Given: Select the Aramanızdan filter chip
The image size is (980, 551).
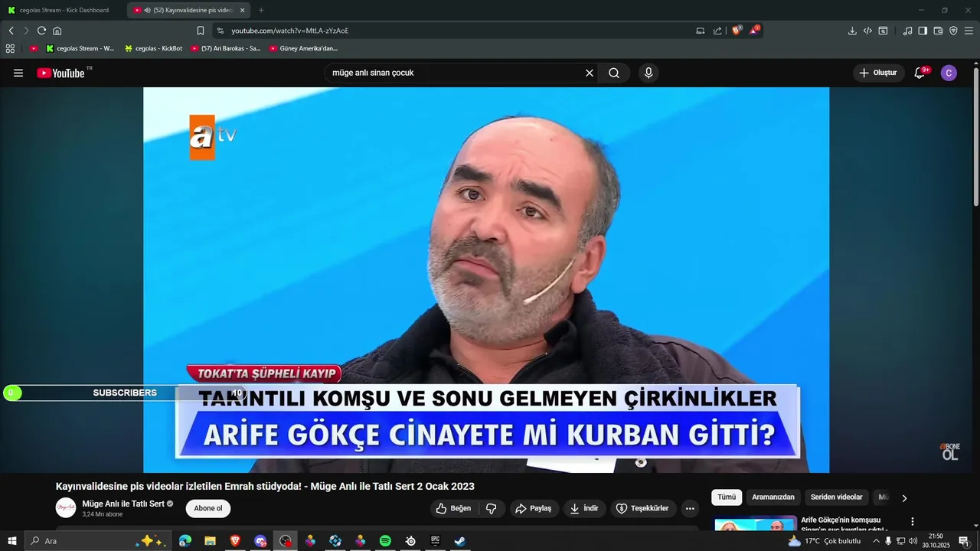Looking at the screenshot, I should click(x=773, y=497).
